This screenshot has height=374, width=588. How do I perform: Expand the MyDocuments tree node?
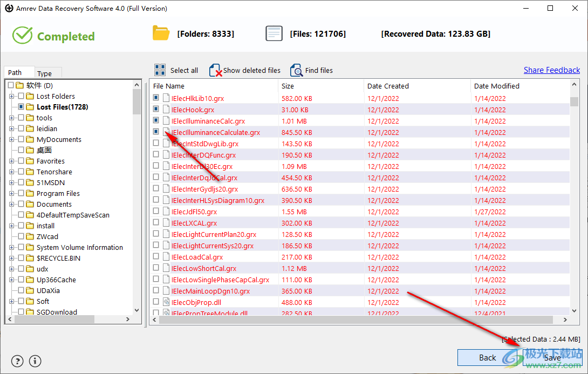[12, 139]
